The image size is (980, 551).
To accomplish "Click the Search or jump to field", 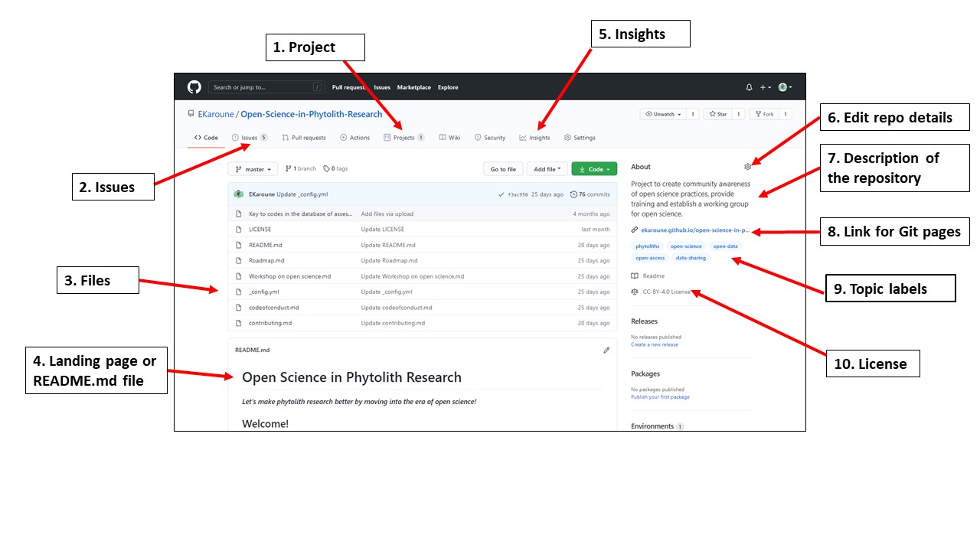I will [264, 87].
